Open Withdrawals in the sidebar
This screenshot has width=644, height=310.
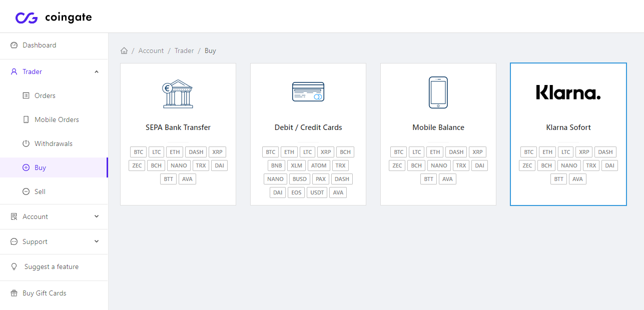tap(54, 143)
